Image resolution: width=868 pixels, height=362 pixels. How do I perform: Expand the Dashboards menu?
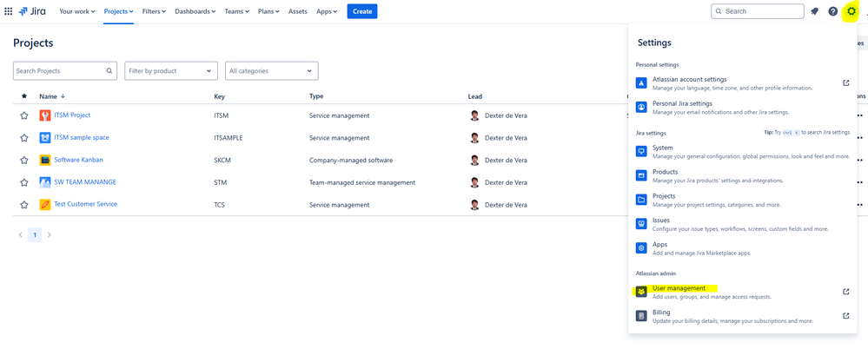click(195, 11)
